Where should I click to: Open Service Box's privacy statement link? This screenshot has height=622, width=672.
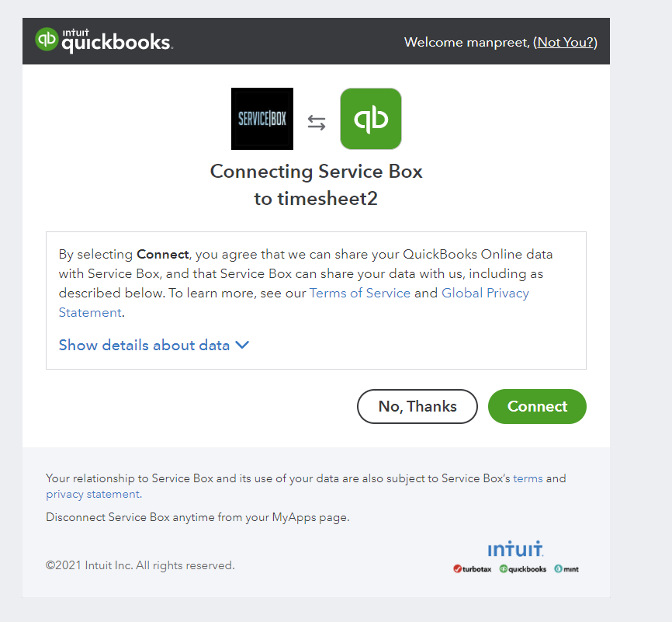(94, 494)
